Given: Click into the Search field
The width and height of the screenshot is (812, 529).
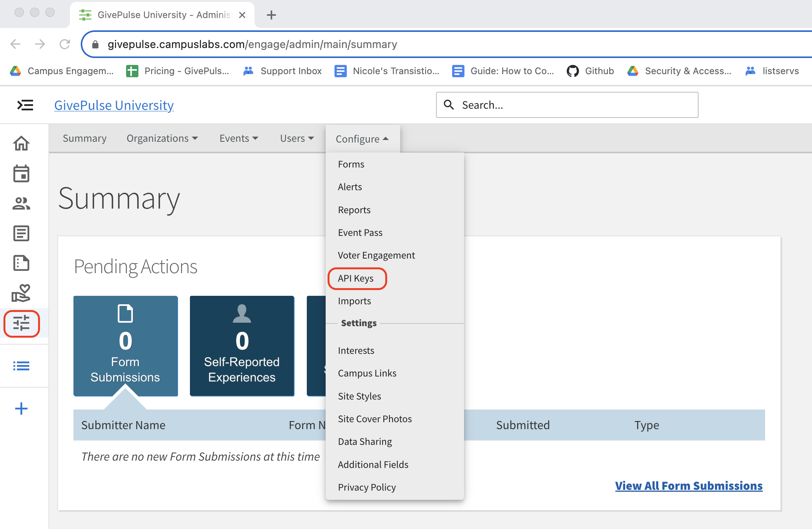Looking at the screenshot, I should click(x=567, y=105).
